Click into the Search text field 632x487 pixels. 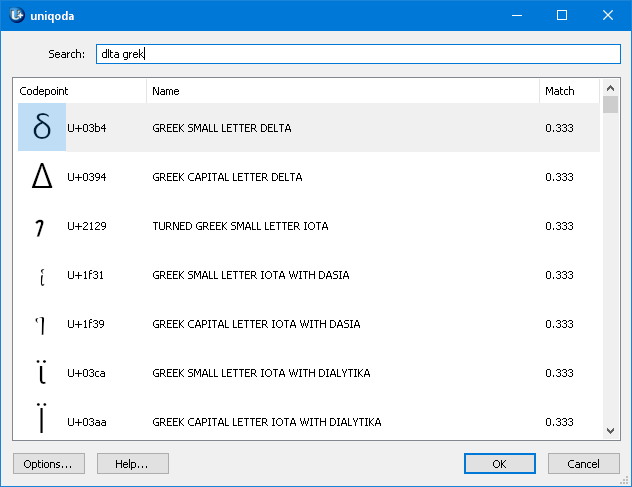tap(357, 54)
